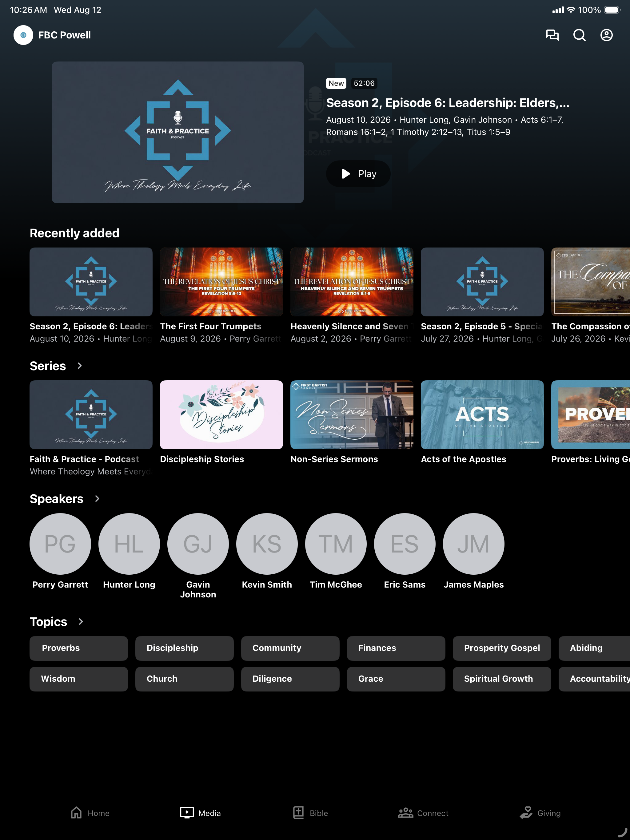630x840 pixels.
Task: Tap Acts of the Apostles title text
Action: [463, 459]
